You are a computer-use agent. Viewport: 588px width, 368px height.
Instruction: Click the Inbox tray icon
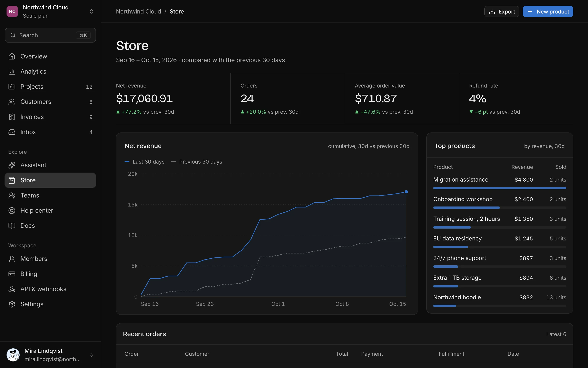click(x=12, y=132)
